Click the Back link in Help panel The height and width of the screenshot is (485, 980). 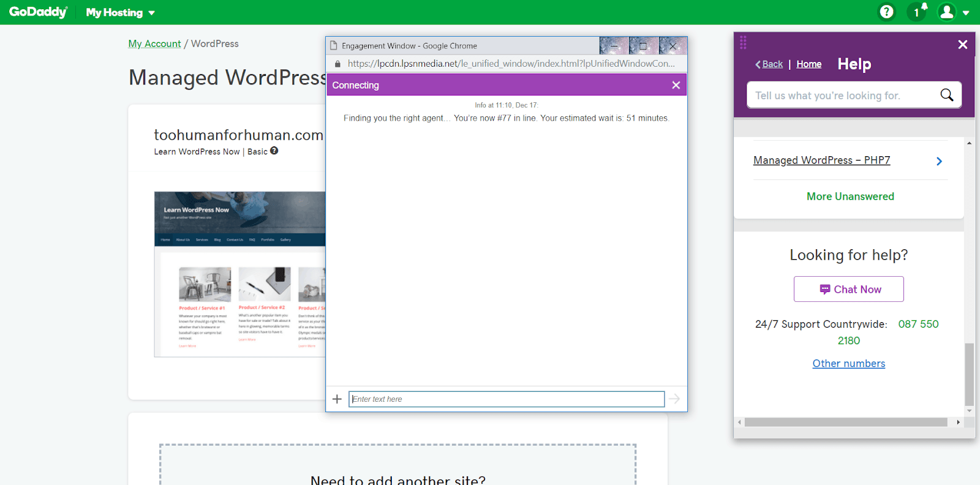point(769,64)
